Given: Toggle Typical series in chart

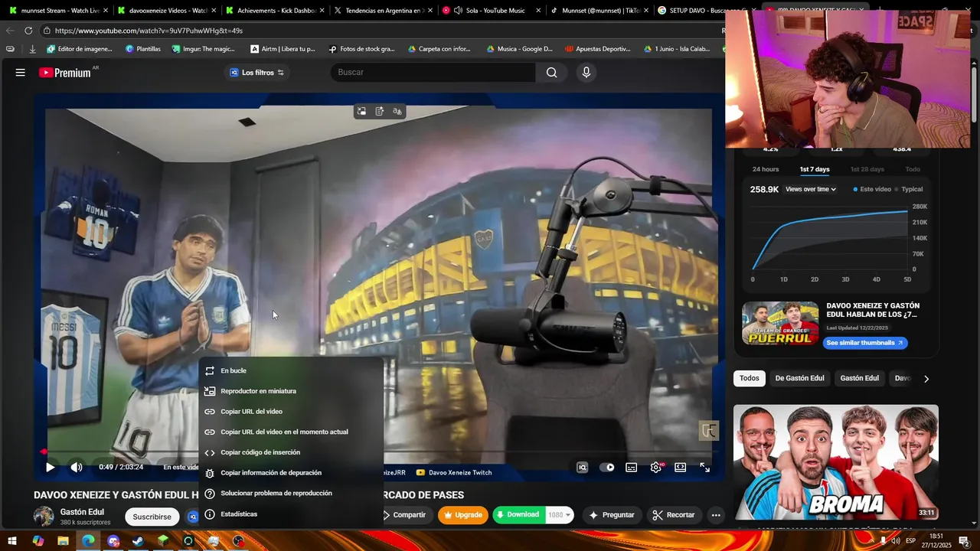Looking at the screenshot, I should pyautogui.click(x=909, y=189).
